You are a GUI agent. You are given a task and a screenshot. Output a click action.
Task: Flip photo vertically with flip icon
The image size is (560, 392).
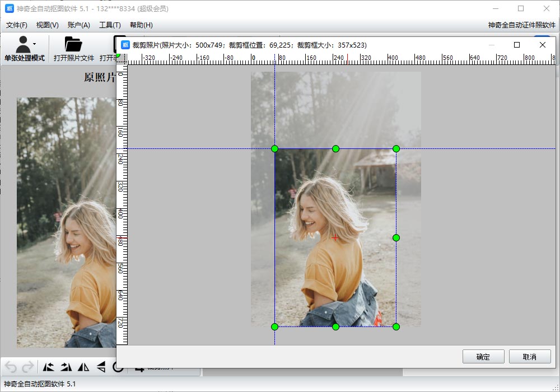click(101, 367)
